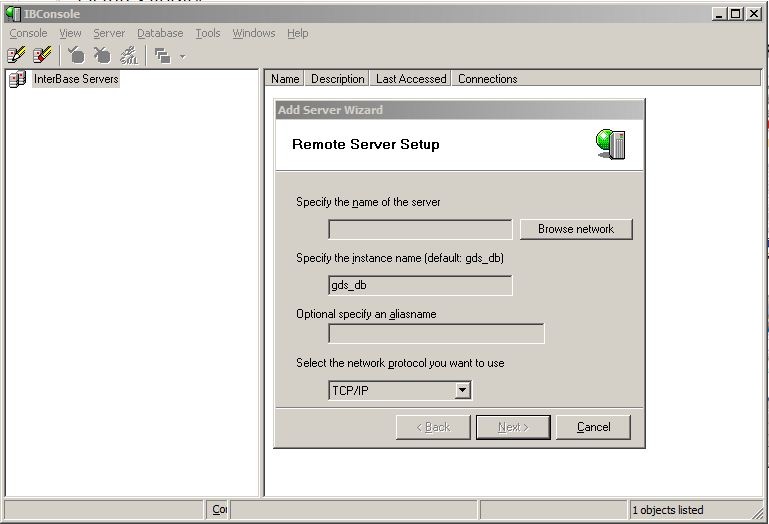The width and height of the screenshot is (769, 524).
Task: Minimize the IBConsole window
Action: tap(718, 14)
